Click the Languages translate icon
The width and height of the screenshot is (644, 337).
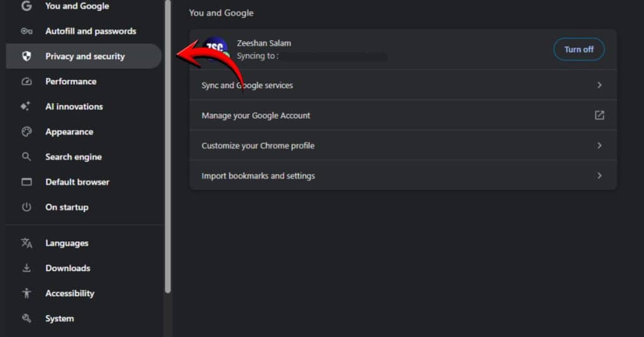pos(26,243)
